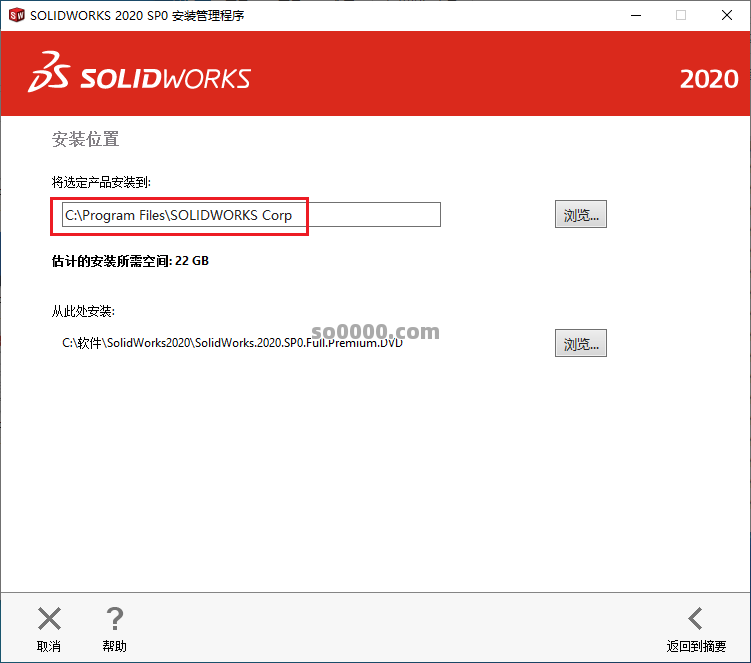Browse for the install source folder

(x=580, y=343)
